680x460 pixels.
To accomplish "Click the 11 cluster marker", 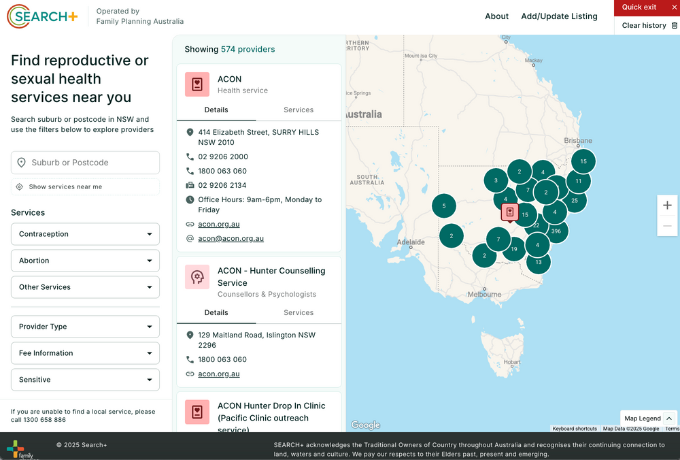I will pyautogui.click(x=579, y=181).
